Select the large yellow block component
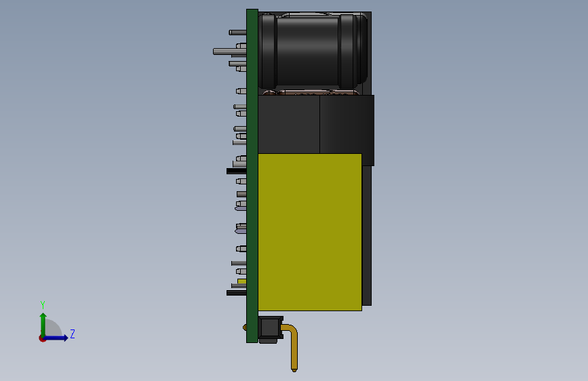The image size is (588, 381). click(x=310, y=232)
